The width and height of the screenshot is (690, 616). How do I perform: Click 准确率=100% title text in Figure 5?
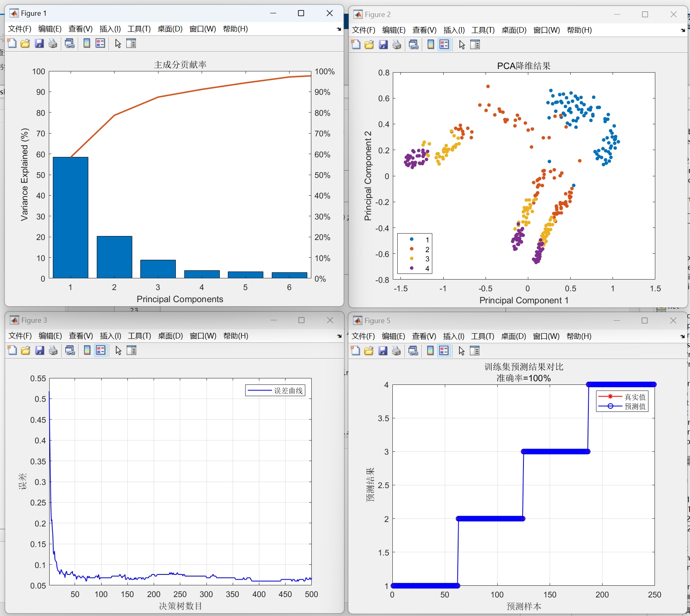[x=523, y=378]
